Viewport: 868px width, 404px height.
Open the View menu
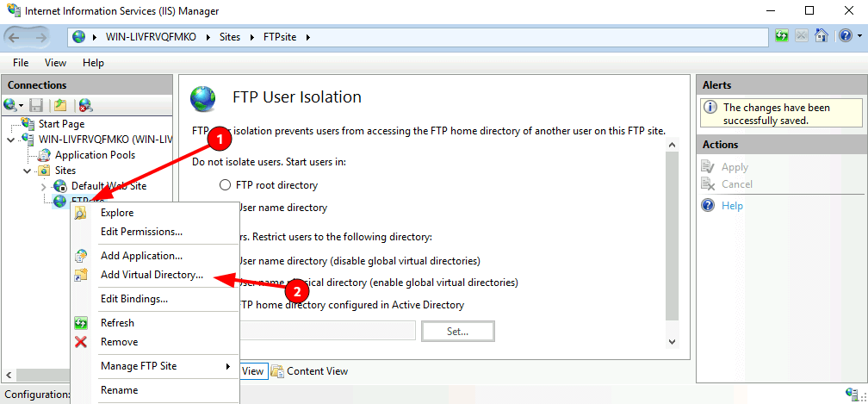point(55,63)
